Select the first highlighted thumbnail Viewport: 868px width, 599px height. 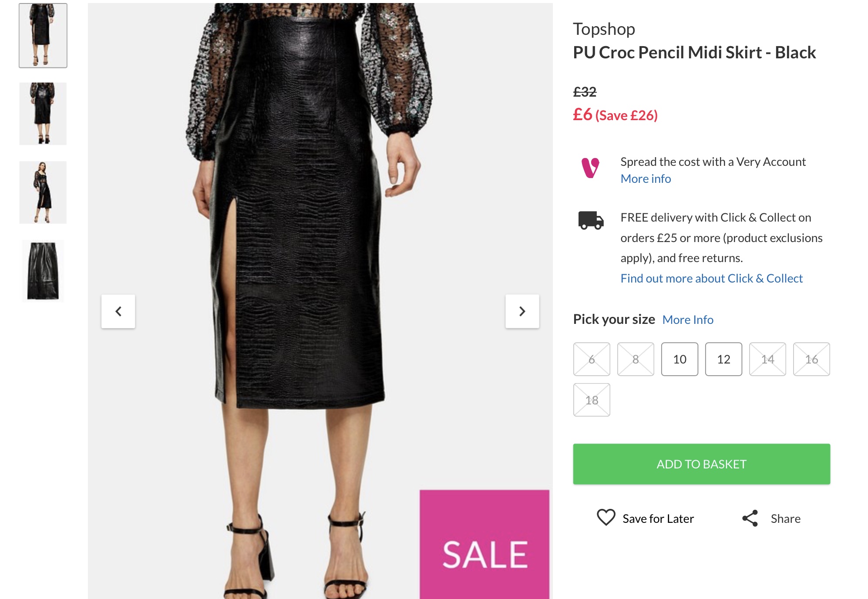43,36
